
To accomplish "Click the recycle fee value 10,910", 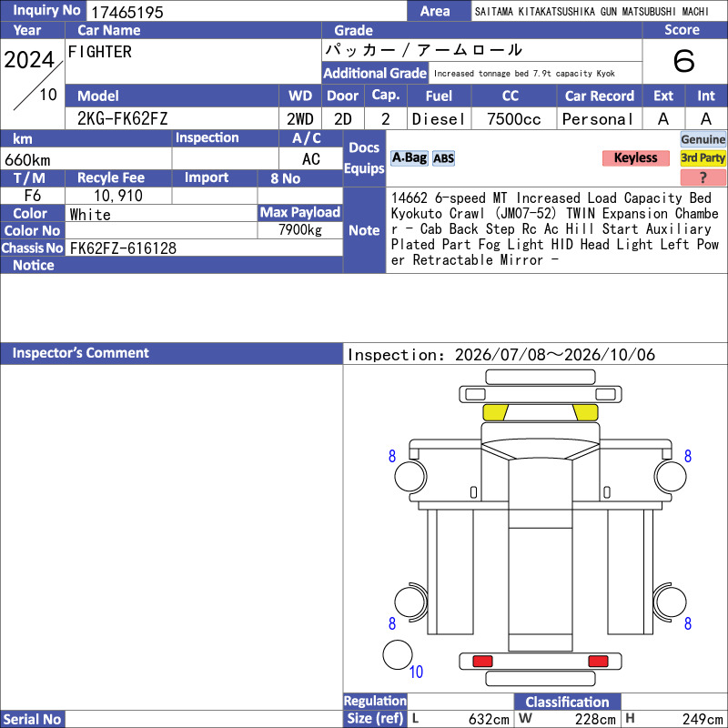I will (118, 196).
